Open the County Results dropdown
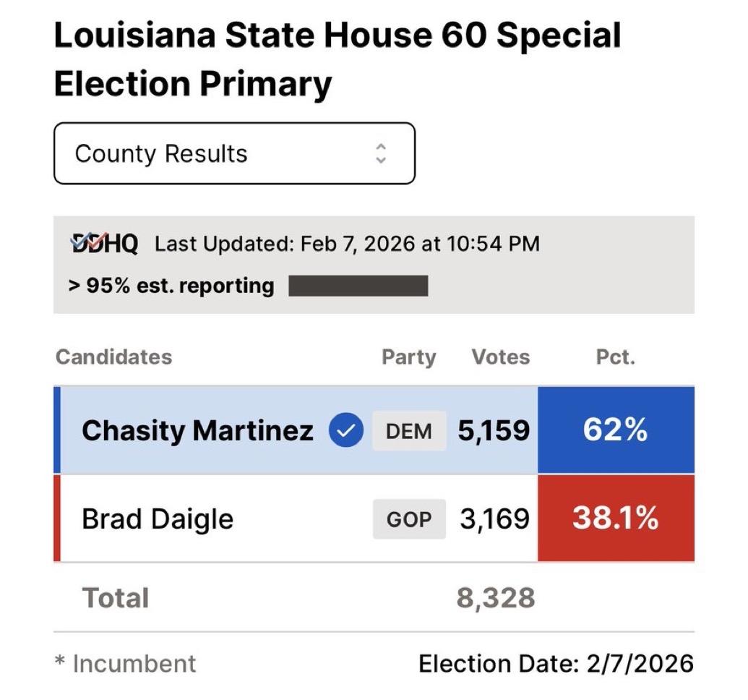 click(x=233, y=153)
